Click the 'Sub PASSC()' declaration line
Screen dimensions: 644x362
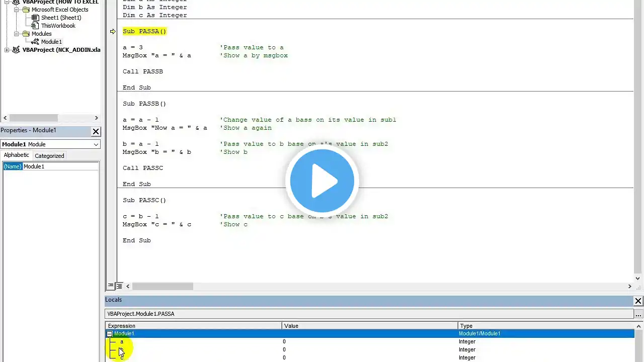[144, 200]
